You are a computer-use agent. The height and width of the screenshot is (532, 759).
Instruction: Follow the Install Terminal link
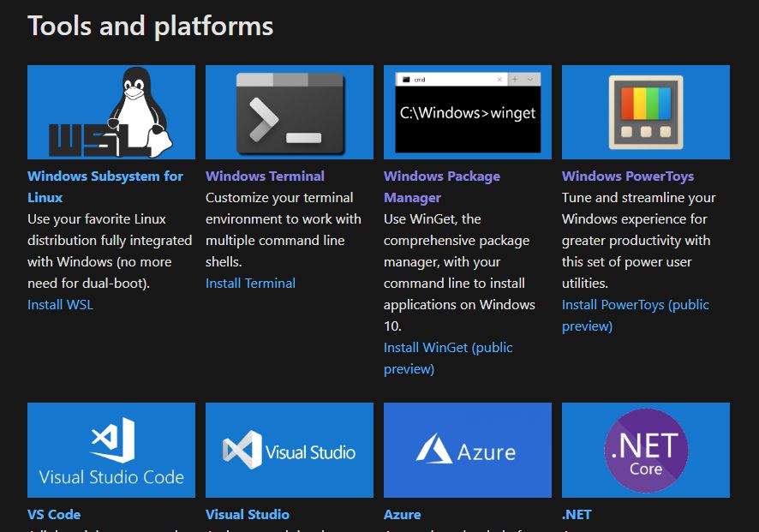click(x=250, y=284)
